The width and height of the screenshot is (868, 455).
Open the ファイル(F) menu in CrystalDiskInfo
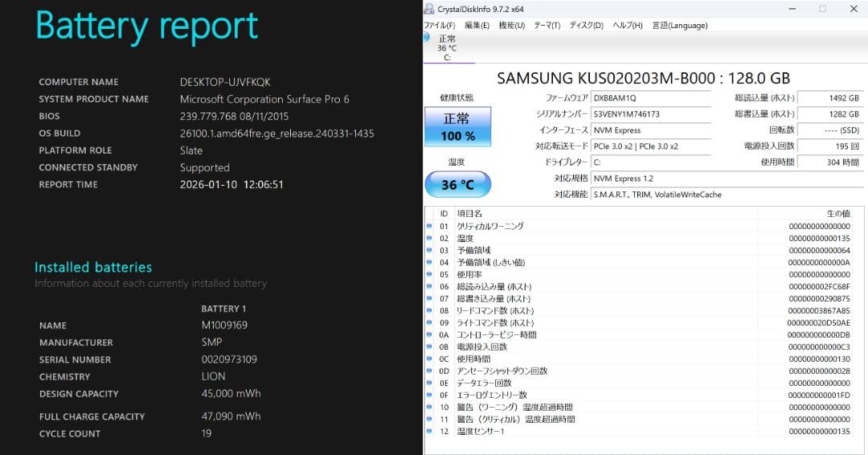[440, 26]
